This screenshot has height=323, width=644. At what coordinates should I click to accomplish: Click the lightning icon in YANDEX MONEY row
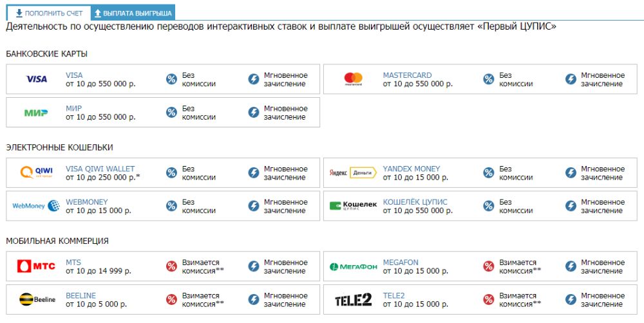tap(571, 173)
